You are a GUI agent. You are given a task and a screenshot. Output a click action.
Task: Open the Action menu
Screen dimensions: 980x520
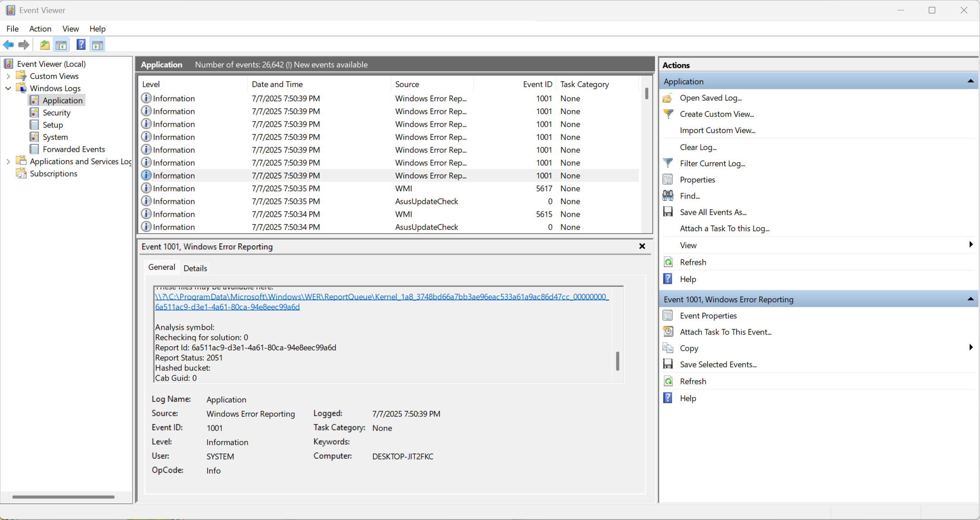[x=40, y=28]
